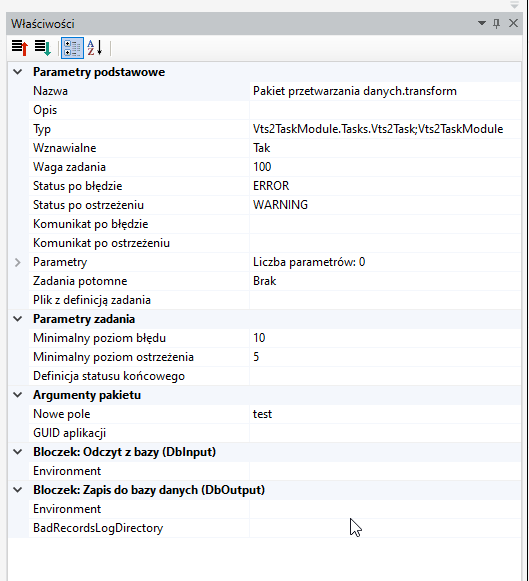529x581 pixels.
Task: Switch to alphabetical A-Z sort
Action: click(x=94, y=48)
